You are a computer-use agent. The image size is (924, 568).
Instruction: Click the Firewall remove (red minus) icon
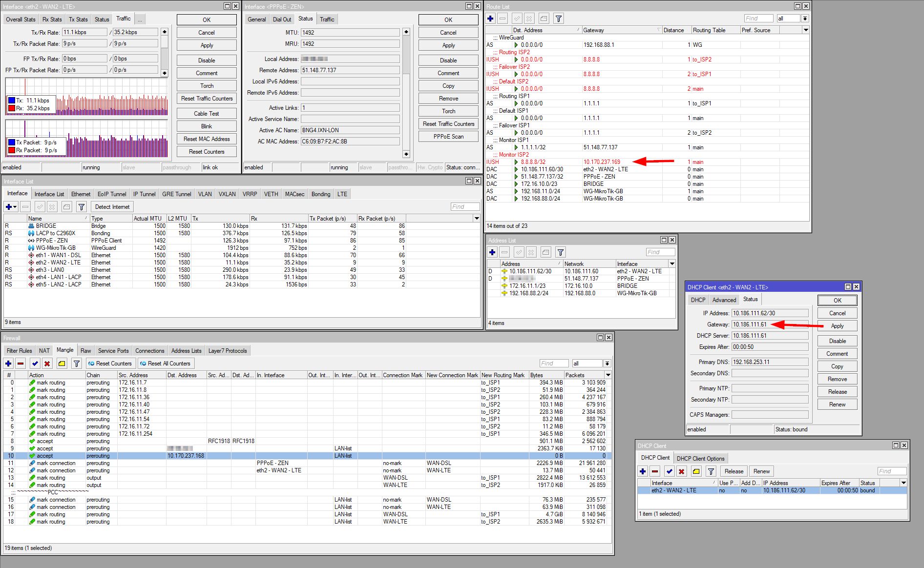pyautogui.click(x=21, y=364)
